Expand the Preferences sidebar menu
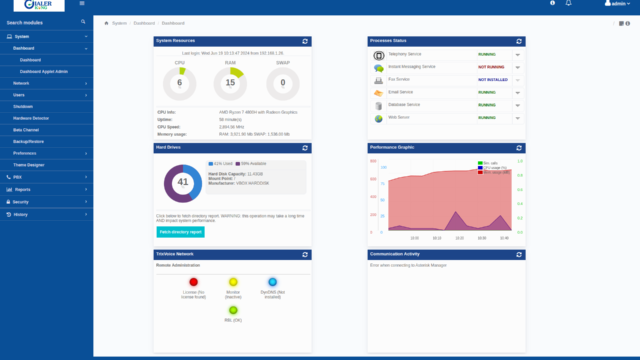The height and width of the screenshot is (360, 640). (47, 153)
